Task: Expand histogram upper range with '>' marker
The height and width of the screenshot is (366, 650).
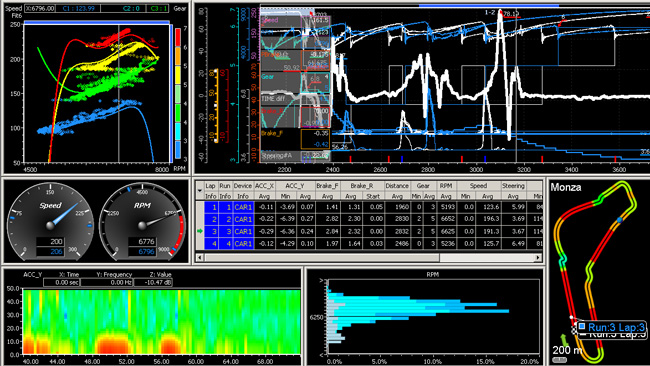Action: [321, 281]
